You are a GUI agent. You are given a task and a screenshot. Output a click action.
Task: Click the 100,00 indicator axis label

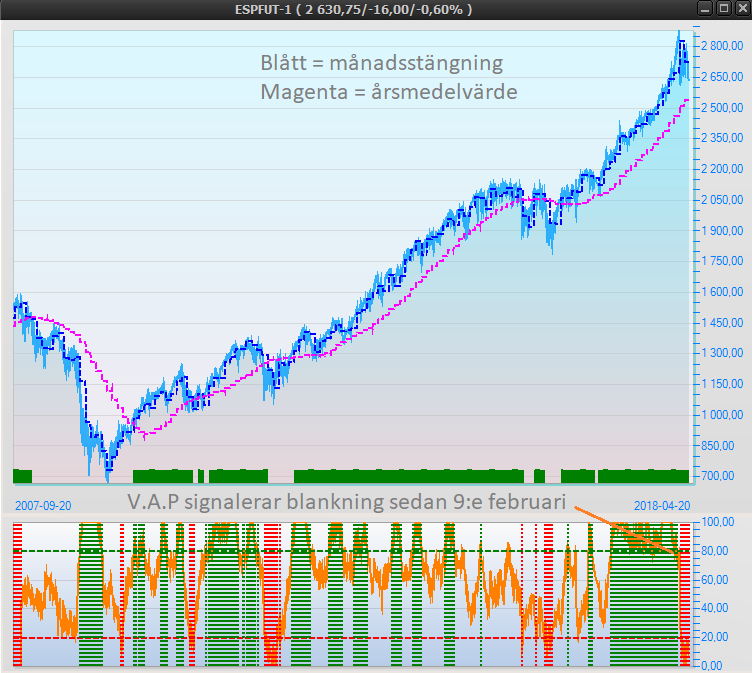click(x=717, y=522)
